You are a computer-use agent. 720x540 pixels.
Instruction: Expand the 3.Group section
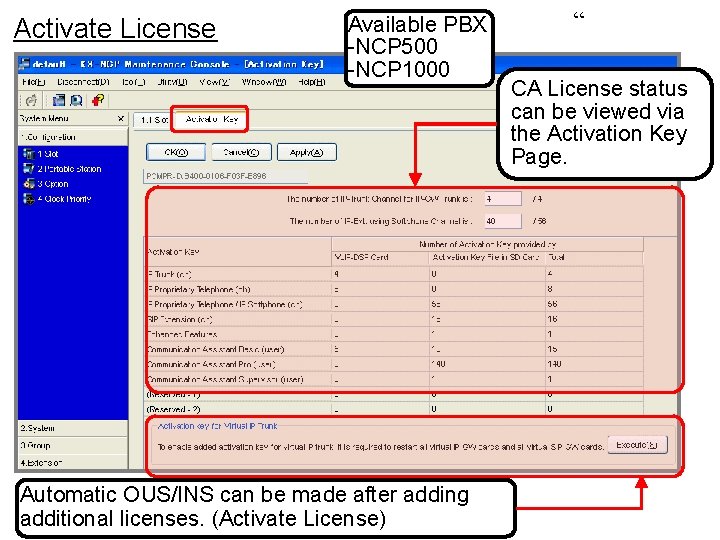tap(73, 445)
